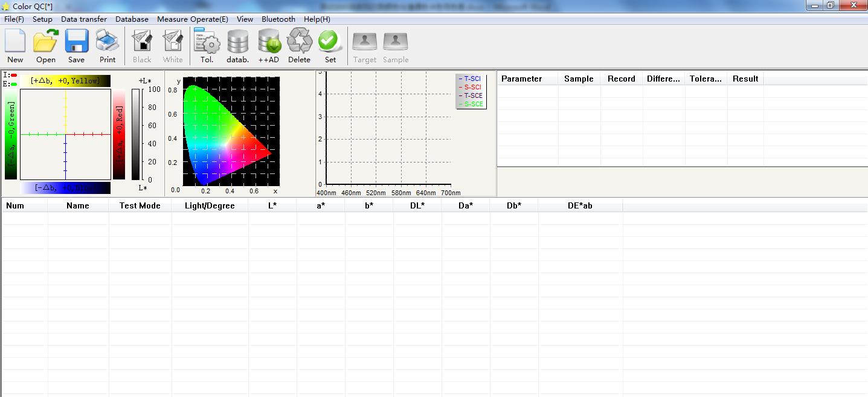868x397 pixels.
Task: Open a file using the Open folder icon
Action: [46, 46]
